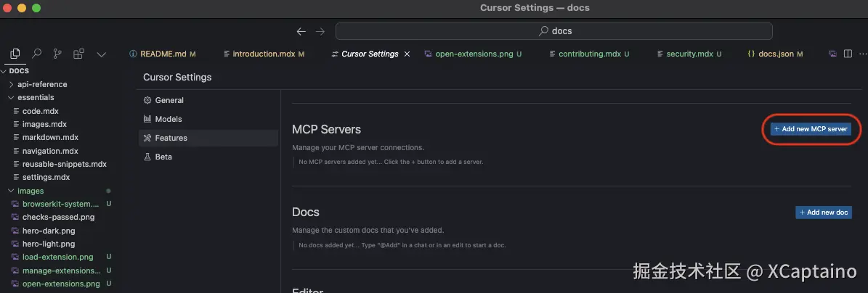
Task: Switch to the introduction.mdx tab
Action: pyautogui.click(x=264, y=54)
